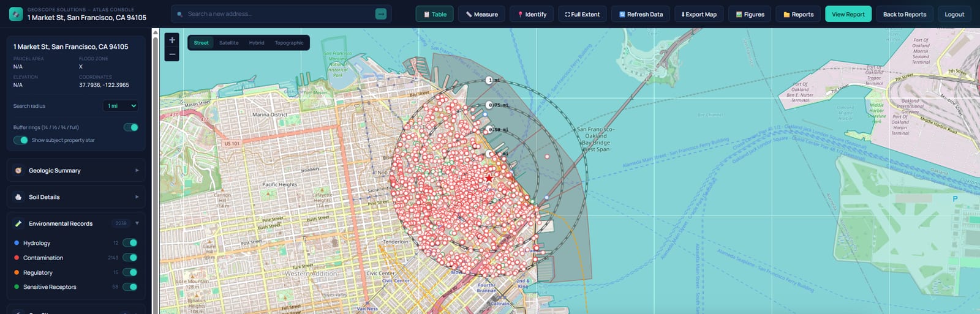The height and width of the screenshot is (314, 980).
Task: Disable the Contamination layer toggle
Action: [130, 258]
